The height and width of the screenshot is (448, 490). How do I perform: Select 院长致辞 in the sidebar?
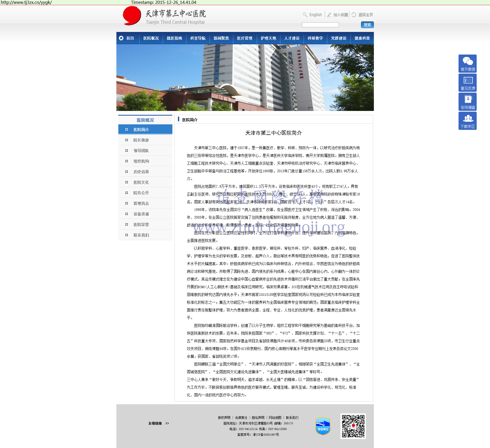click(x=141, y=140)
